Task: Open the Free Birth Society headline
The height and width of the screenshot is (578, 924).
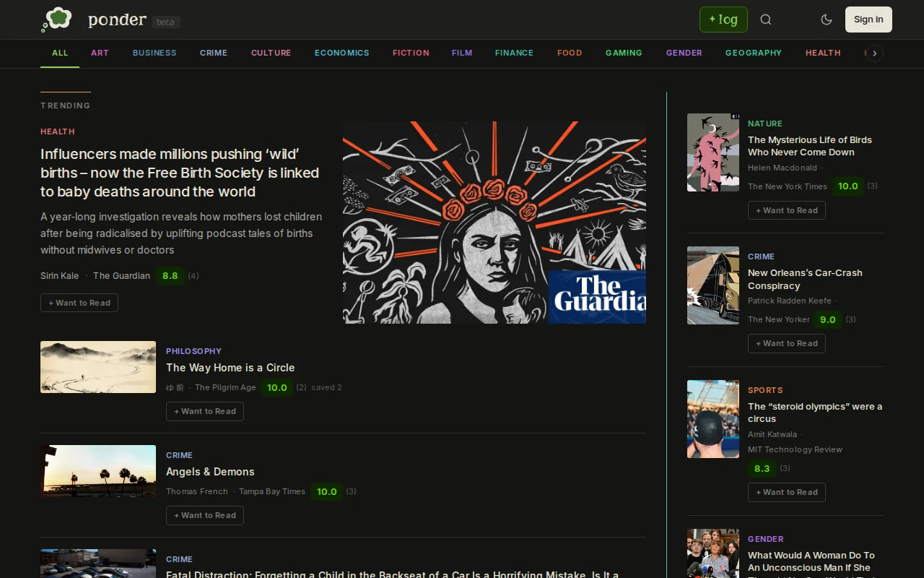Action: 180,173
